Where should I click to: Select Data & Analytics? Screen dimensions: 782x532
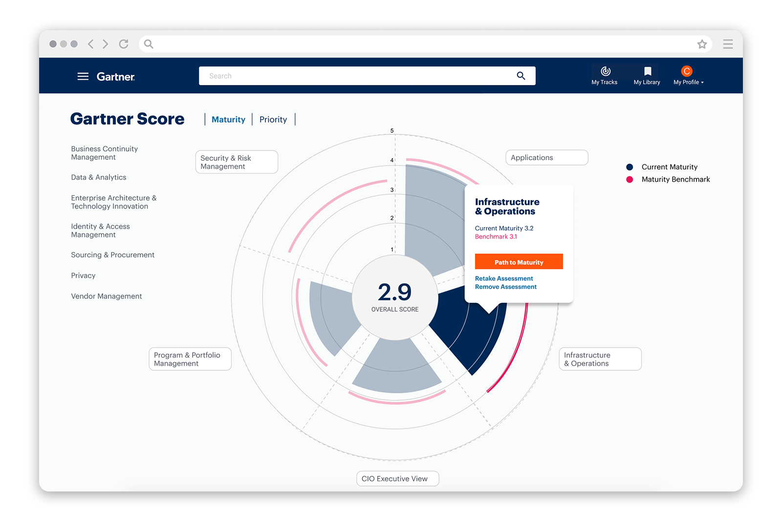[x=99, y=177]
